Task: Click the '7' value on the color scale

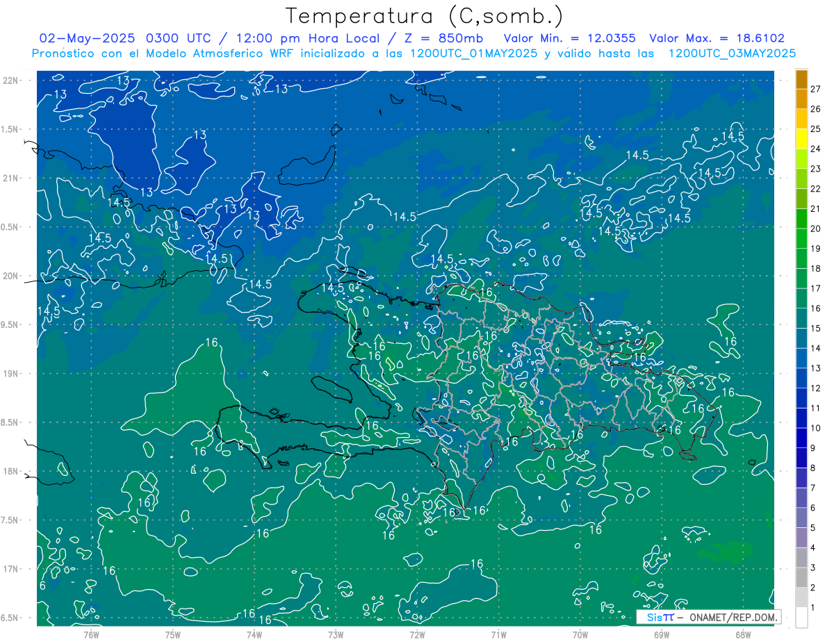Action: (813, 488)
